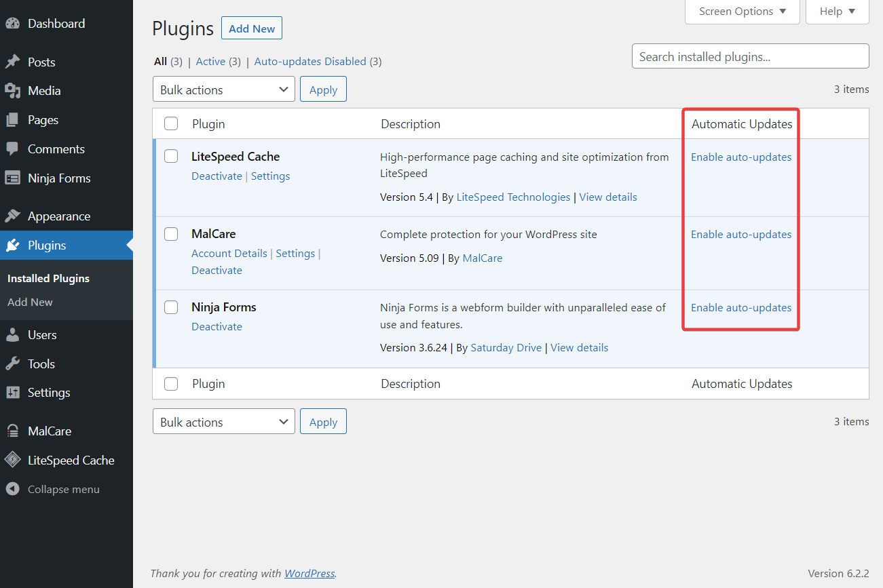Screen dimensions: 883x588
Task: Click the Posts pushpin icon
Action: coord(13,62)
